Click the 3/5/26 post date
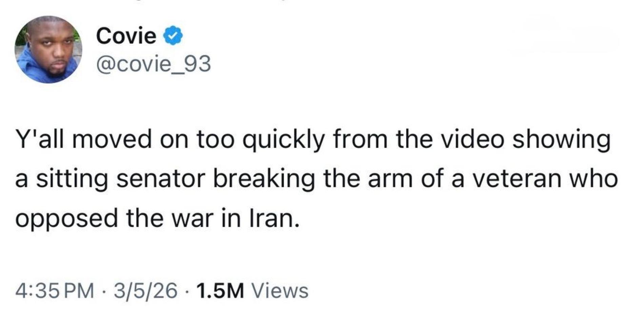This screenshot has width=644, height=314. 145,291
